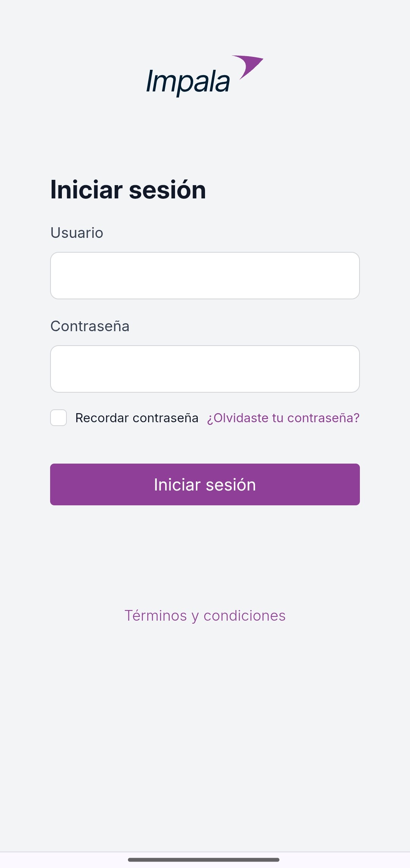Tap the home indicator bar at screen bottom

[x=204, y=860]
